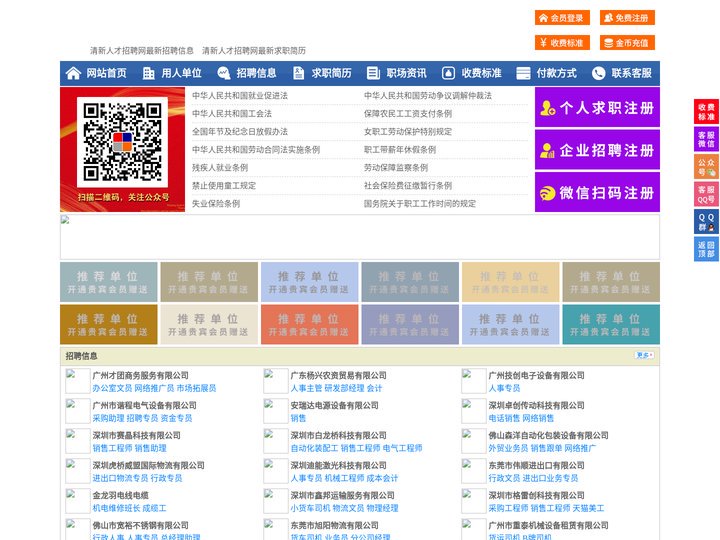Open 佛山森洋自动化包装设备有限公司 listing
This screenshot has width=720, height=540.
click(x=548, y=435)
